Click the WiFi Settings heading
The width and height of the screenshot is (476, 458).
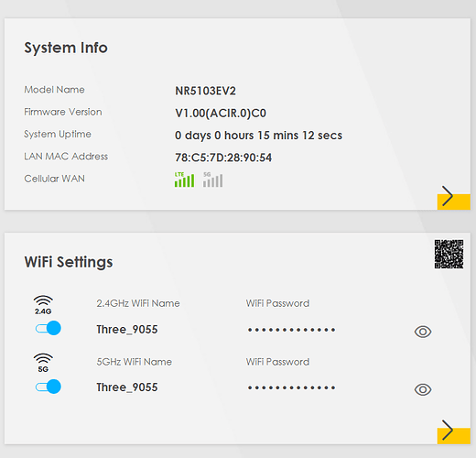[x=69, y=262]
